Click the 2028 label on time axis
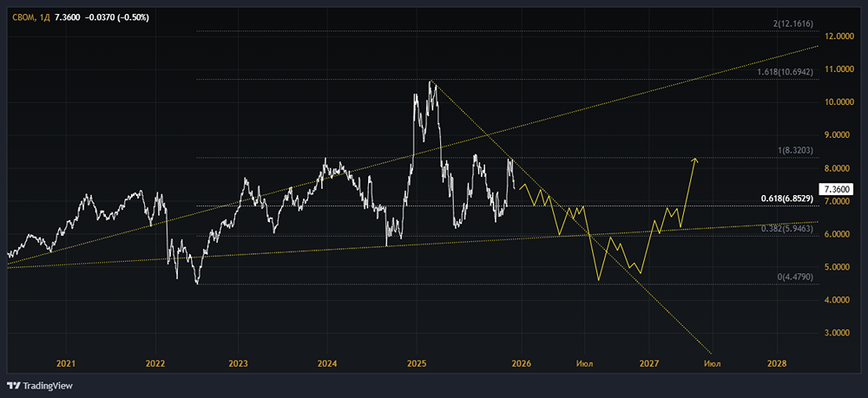 (777, 363)
